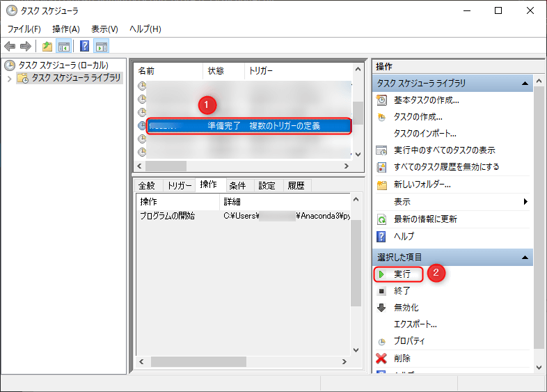The width and height of the screenshot is (547, 392).
Task: Click task list vertical scrollbar down arrow
Action: coord(358,155)
